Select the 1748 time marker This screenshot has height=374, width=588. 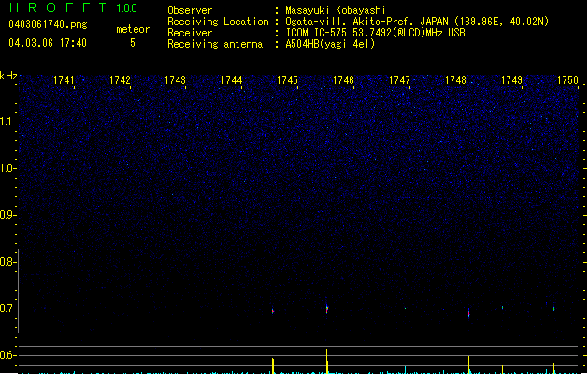[x=455, y=81]
